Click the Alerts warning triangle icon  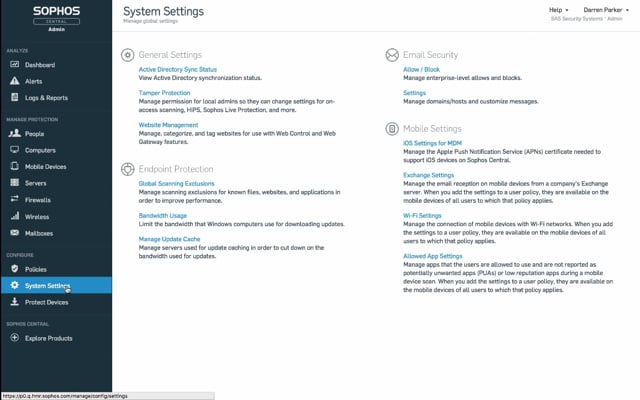click(x=14, y=81)
